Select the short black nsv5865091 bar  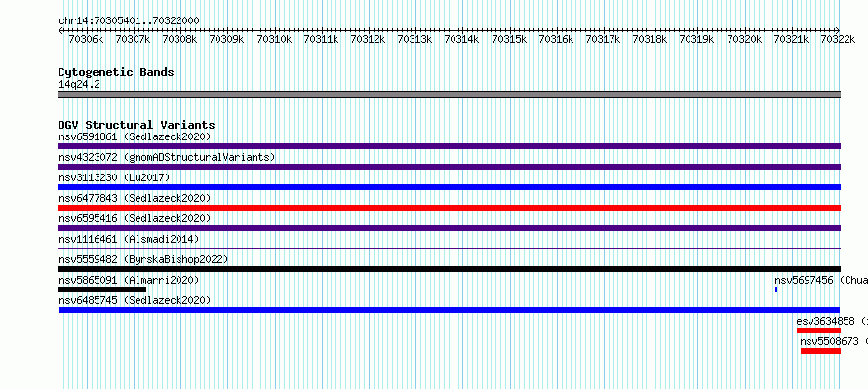pos(101,290)
